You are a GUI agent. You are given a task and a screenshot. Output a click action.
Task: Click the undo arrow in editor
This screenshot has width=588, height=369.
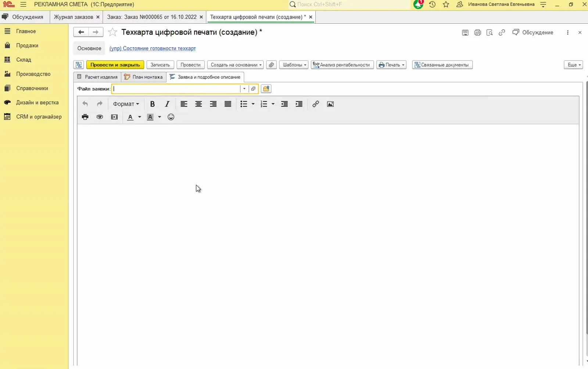pyautogui.click(x=85, y=104)
